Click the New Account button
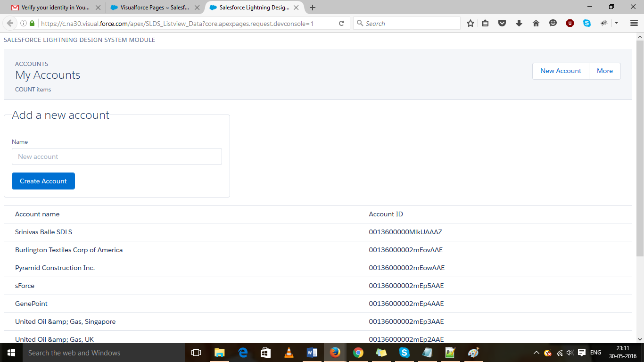Viewport: 644px width, 362px height. [x=561, y=71]
